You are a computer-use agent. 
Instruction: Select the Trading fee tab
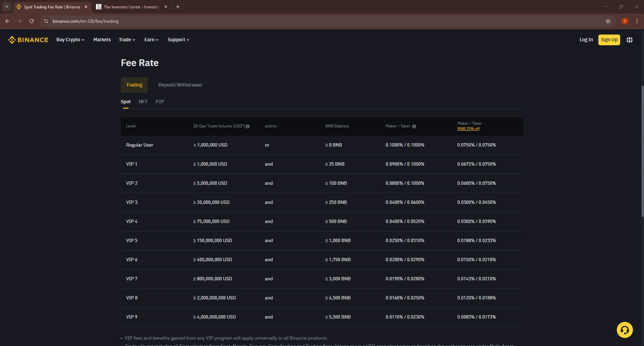point(134,85)
